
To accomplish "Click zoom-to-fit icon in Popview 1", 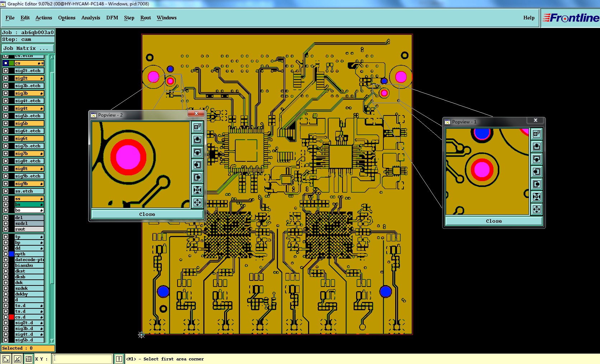I will 537,197.
